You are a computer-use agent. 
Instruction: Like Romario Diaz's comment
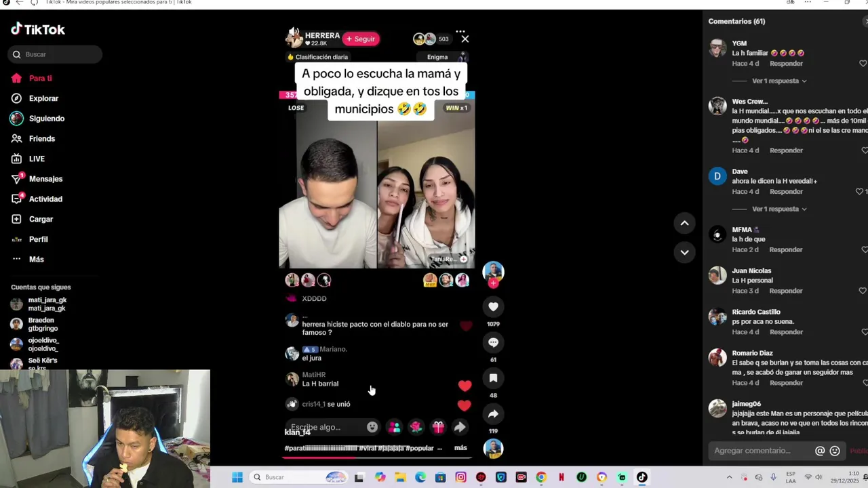864,383
